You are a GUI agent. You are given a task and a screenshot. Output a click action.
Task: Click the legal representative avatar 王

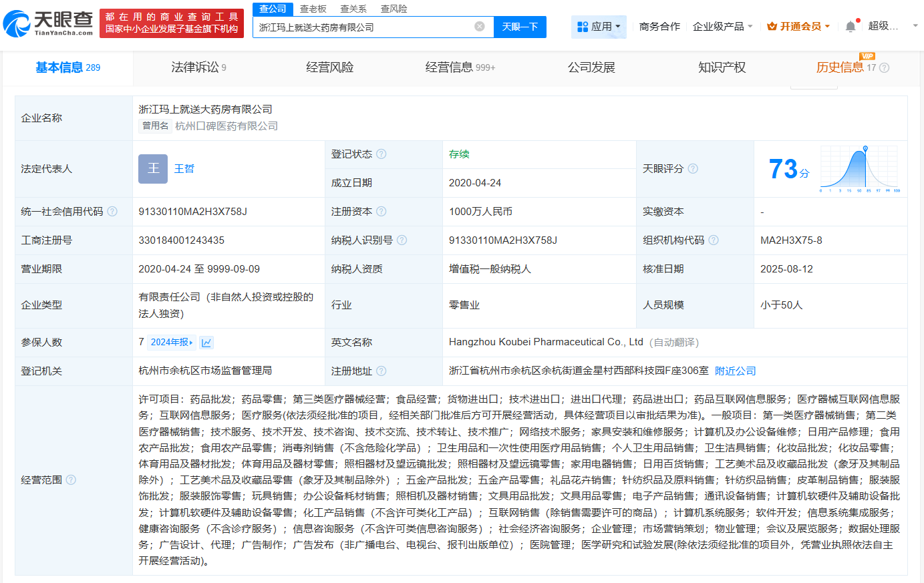(153, 169)
